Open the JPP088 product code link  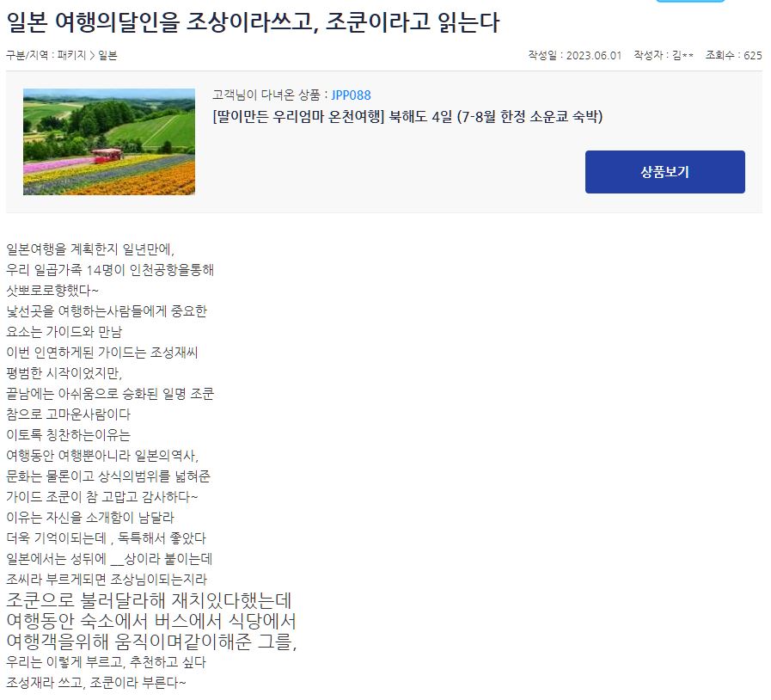click(x=351, y=95)
